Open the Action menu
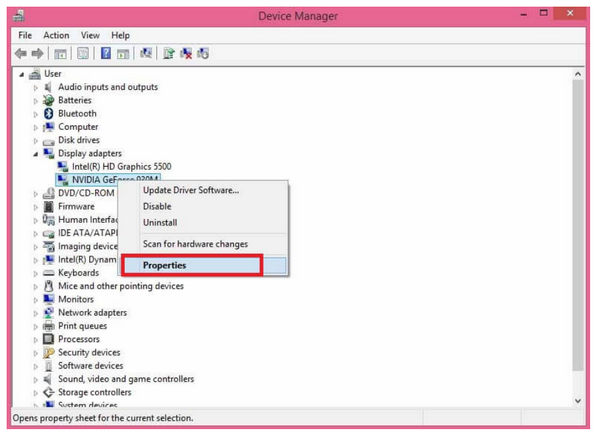 (x=56, y=35)
